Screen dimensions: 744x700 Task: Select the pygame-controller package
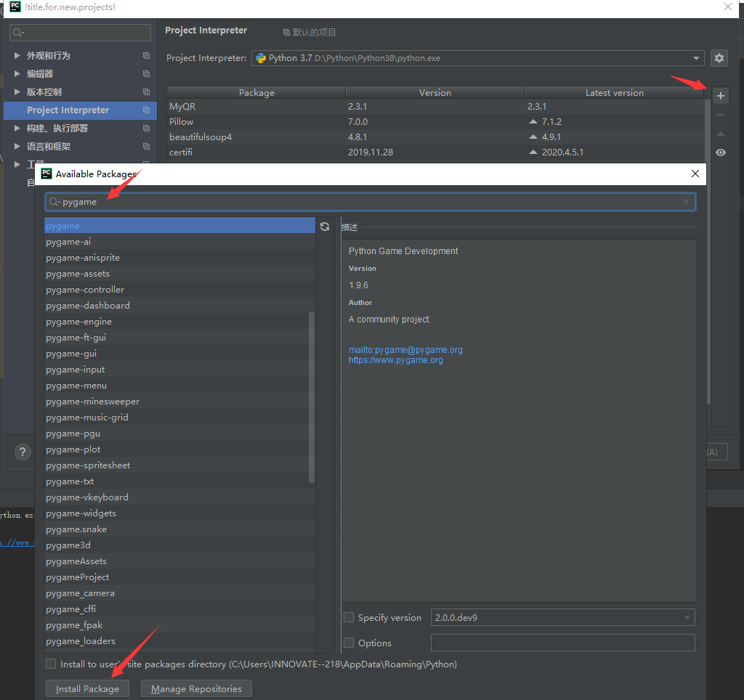179,289
